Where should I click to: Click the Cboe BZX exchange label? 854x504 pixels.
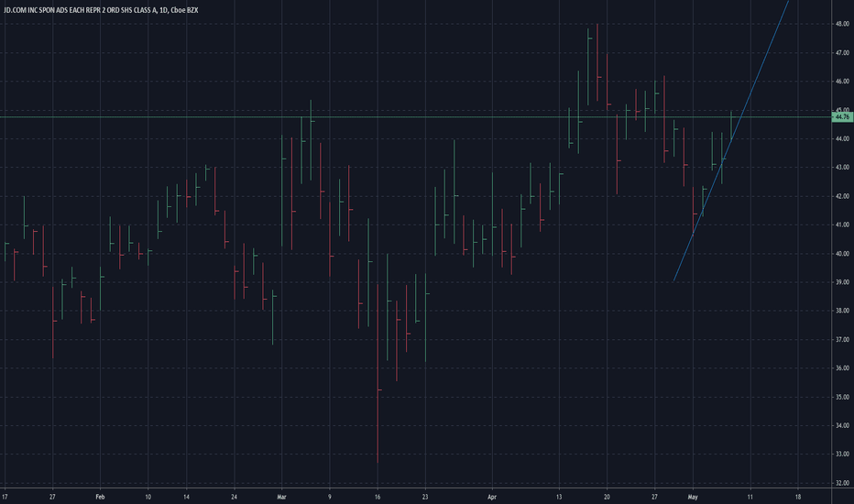click(x=184, y=10)
